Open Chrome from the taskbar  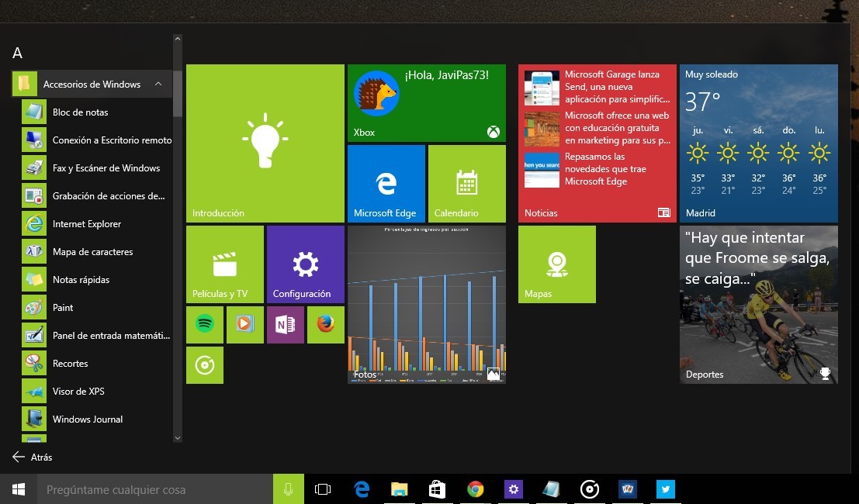point(475,489)
